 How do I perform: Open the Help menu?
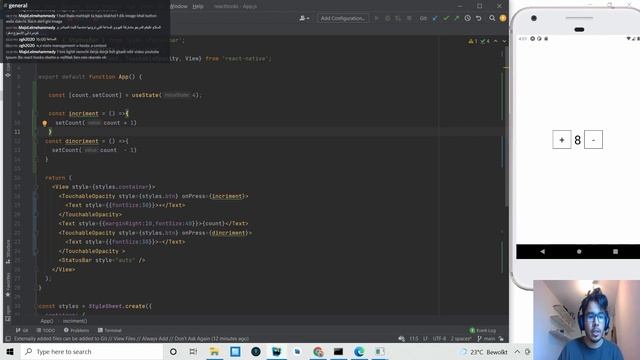coord(198,6)
